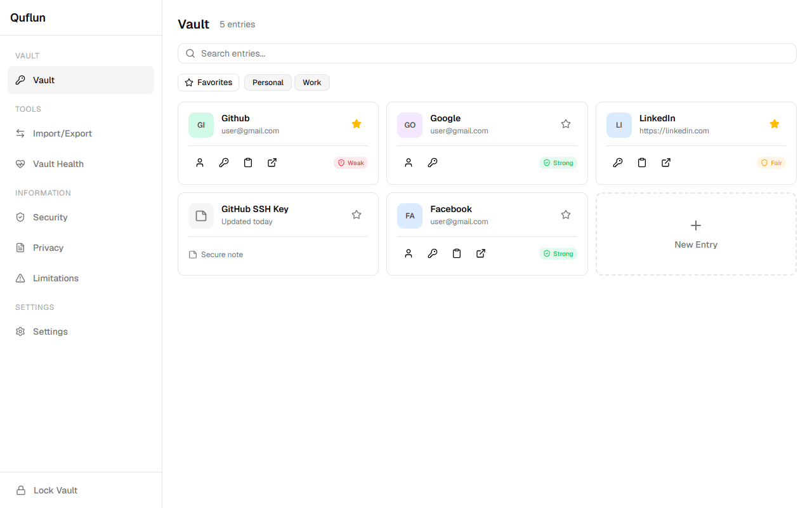
Task: Click clipboard icon on LinkedIn card
Action: tap(642, 163)
